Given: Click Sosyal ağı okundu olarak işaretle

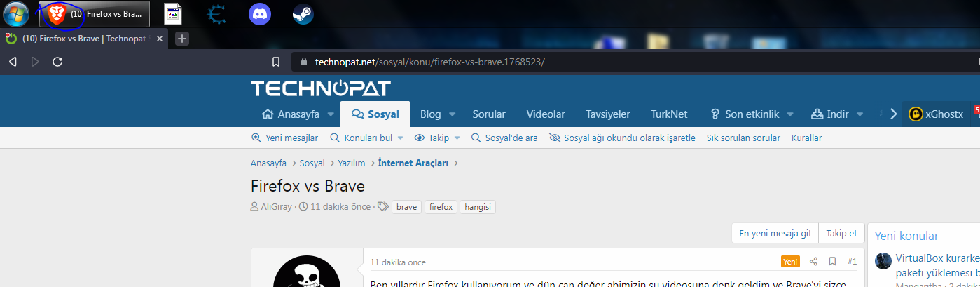Looking at the screenshot, I should tap(623, 138).
